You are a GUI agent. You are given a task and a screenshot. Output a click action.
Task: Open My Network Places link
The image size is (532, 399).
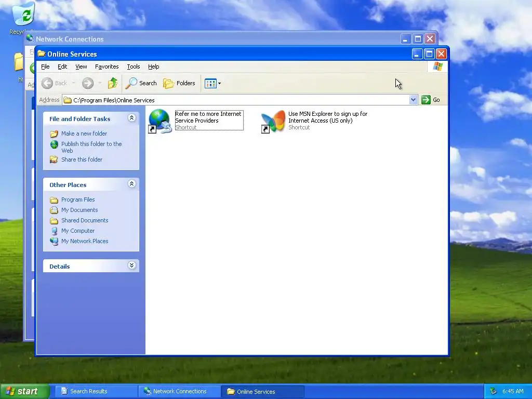85,241
